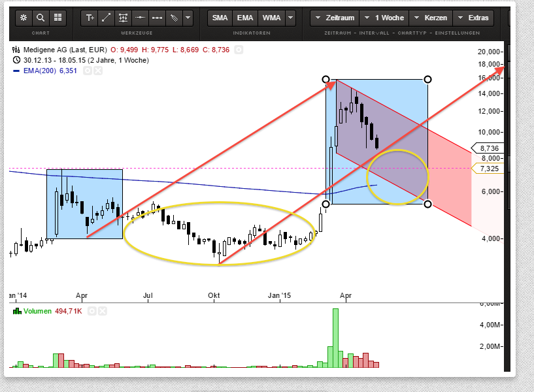Click the C: 8,736 close value
The height and width of the screenshot is (392, 534).
point(216,50)
